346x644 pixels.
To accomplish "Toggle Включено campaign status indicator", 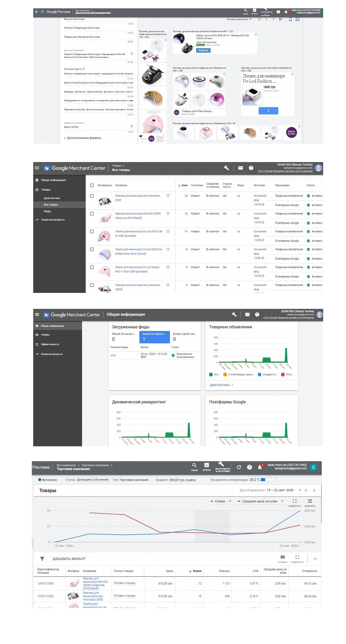I will pos(40,480).
